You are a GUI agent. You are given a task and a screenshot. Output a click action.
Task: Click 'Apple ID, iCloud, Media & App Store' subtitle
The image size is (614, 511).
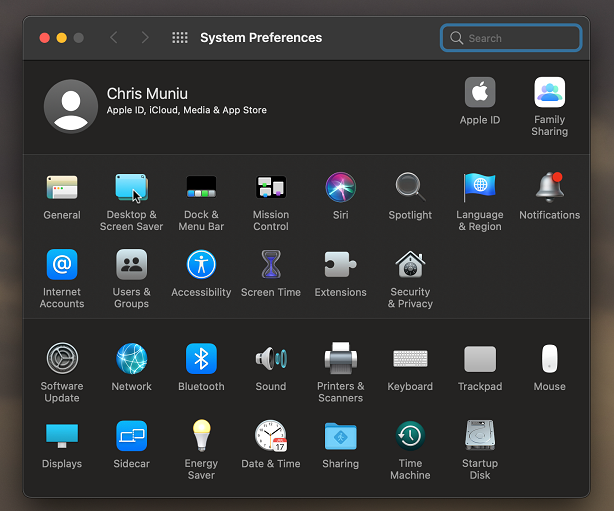pos(186,110)
